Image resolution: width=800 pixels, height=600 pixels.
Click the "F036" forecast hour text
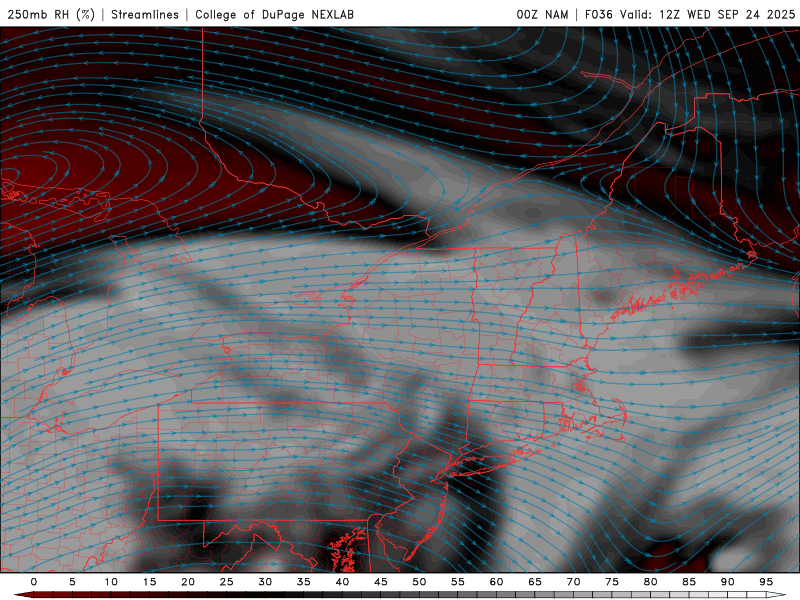pos(598,14)
